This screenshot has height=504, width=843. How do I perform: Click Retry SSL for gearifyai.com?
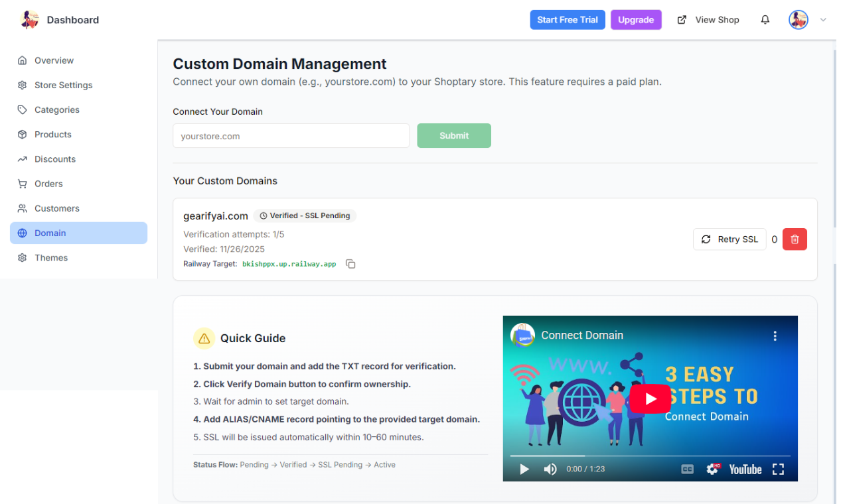point(729,239)
